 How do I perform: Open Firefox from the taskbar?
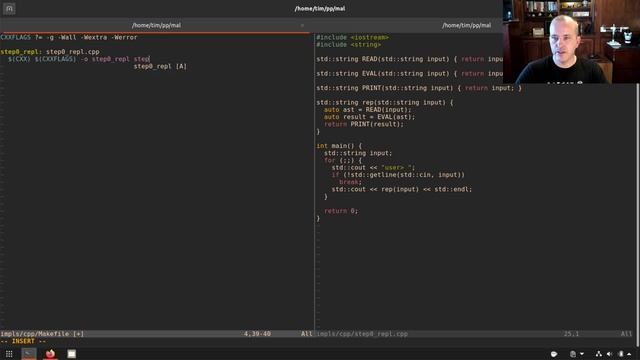click(50, 354)
